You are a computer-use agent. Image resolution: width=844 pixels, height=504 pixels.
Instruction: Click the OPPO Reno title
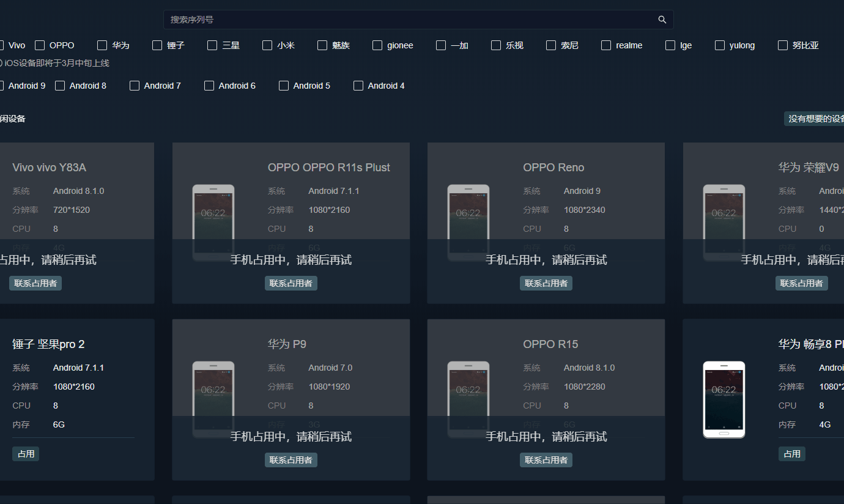(553, 168)
